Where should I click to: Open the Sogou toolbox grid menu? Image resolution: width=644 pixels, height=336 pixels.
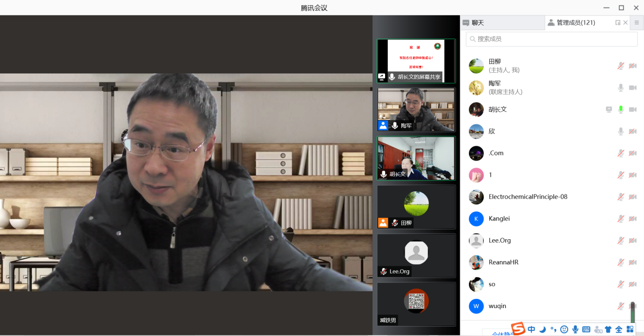pyautogui.click(x=630, y=329)
